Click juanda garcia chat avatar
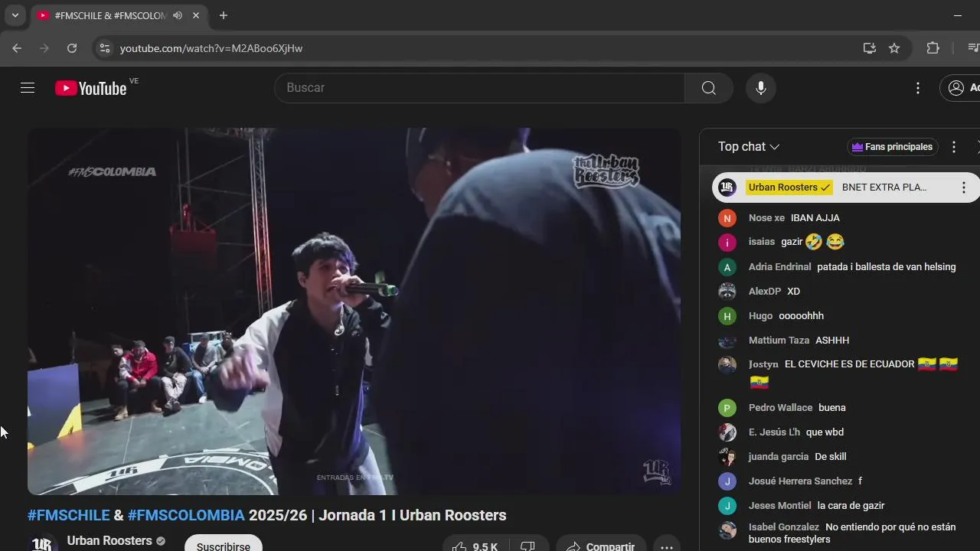980x551 pixels. pos(727,457)
